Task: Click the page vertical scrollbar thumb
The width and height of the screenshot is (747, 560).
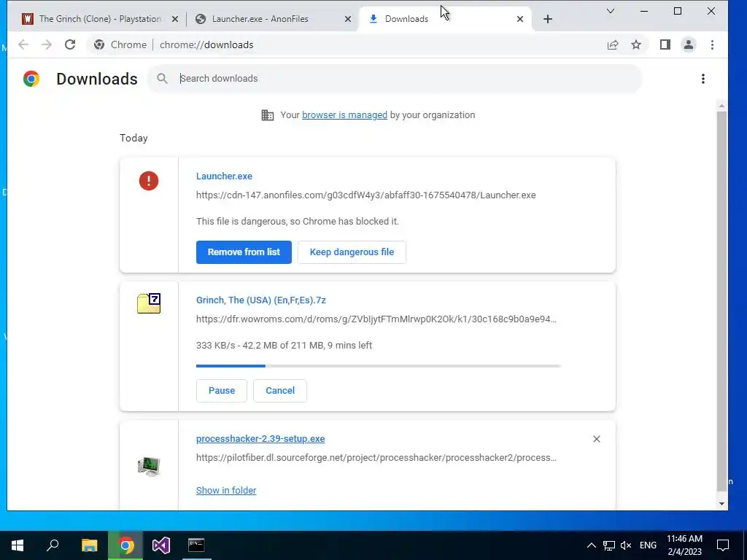Action: pos(721,301)
